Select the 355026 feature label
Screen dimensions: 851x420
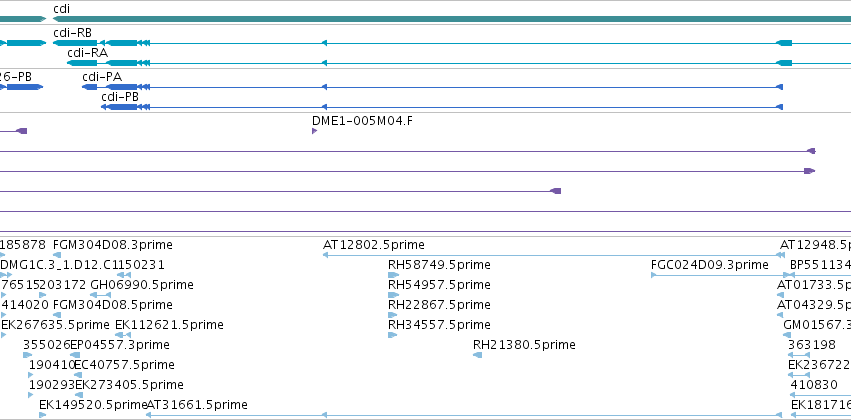(x=47, y=345)
